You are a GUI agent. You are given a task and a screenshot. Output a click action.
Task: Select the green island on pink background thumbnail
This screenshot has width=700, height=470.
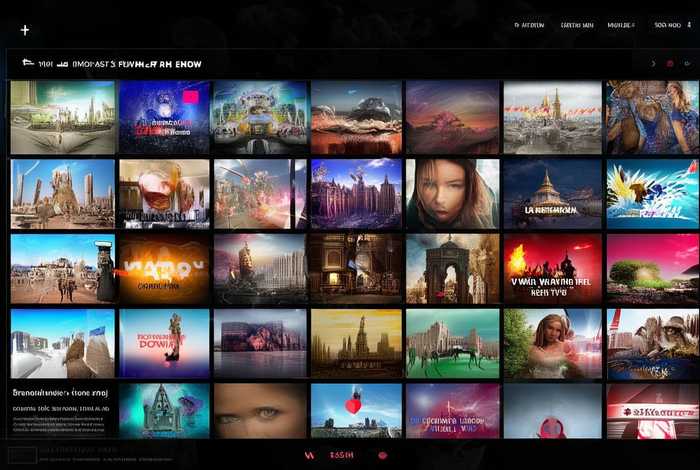(651, 268)
